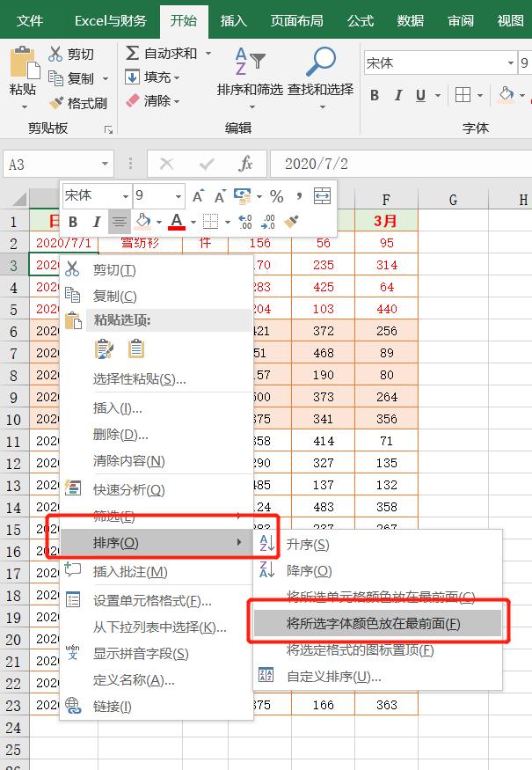This screenshot has height=770, width=532.
Task: Switch to the 插入 ribbon tab
Action: tap(233, 20)
